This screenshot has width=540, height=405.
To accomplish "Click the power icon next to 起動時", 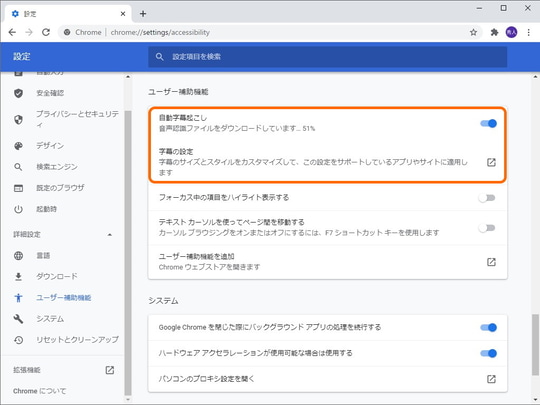I will pyautogui.click(x=19, y=209).
